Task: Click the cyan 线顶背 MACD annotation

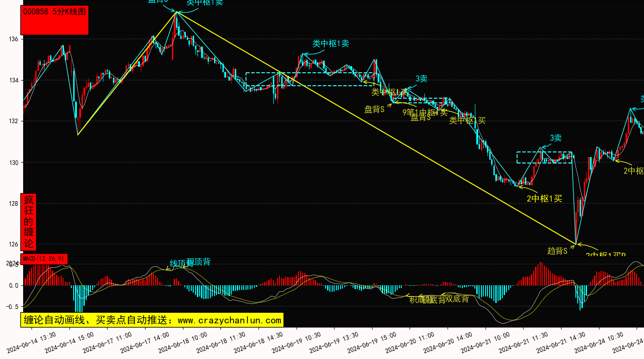Action: click(181, 264)
